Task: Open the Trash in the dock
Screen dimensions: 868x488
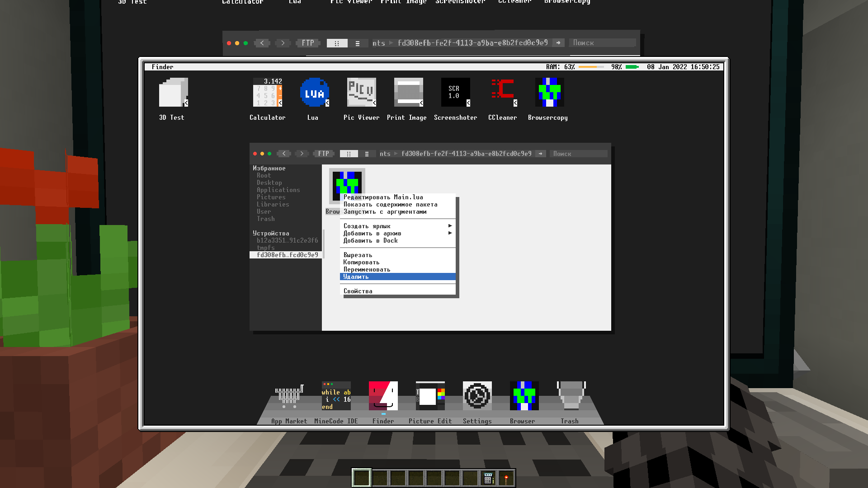Action: 571,396
